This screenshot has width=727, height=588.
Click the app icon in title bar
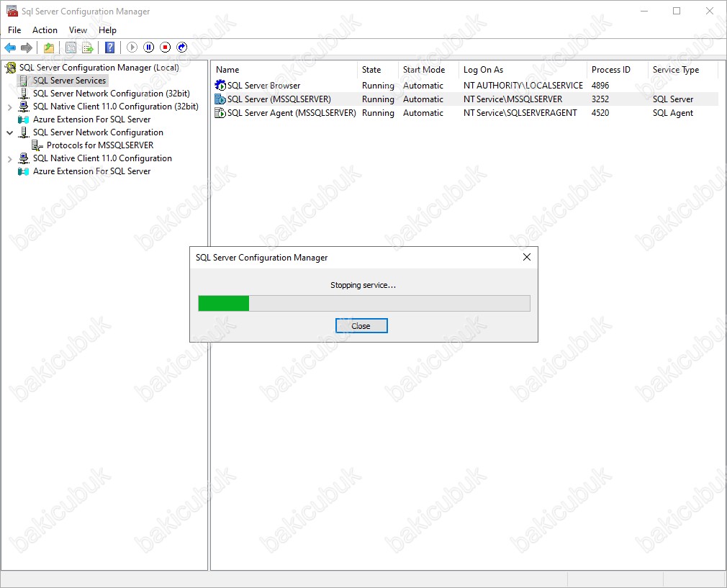(x=12, y=11)
